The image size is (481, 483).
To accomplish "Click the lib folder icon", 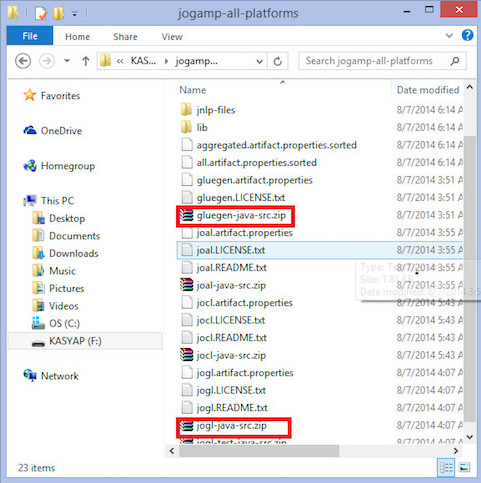I will [186, 127].
